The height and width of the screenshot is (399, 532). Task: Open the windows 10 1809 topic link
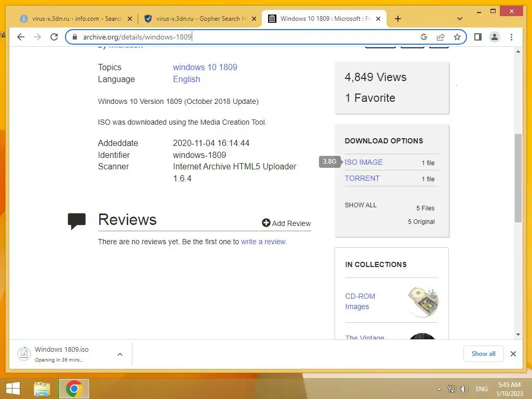[x=205, y=67]
